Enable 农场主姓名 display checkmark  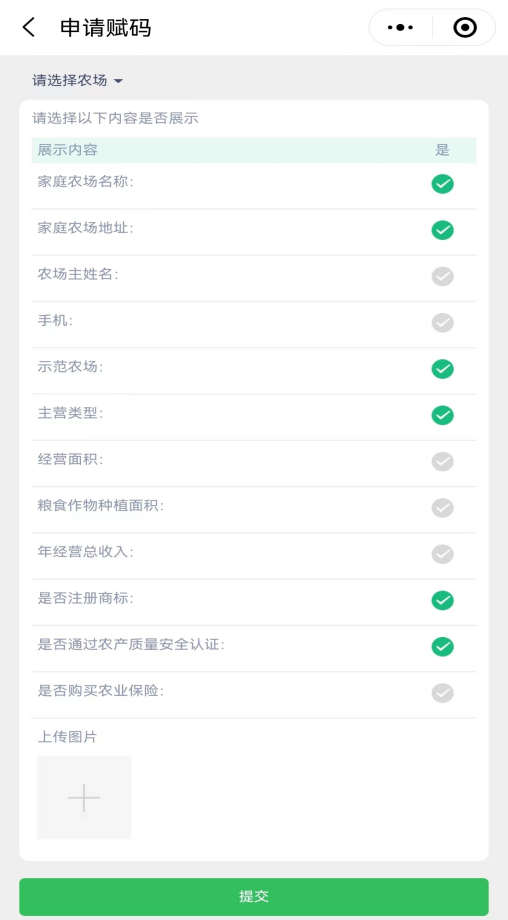pyautogui.click(x=442, y=276)
